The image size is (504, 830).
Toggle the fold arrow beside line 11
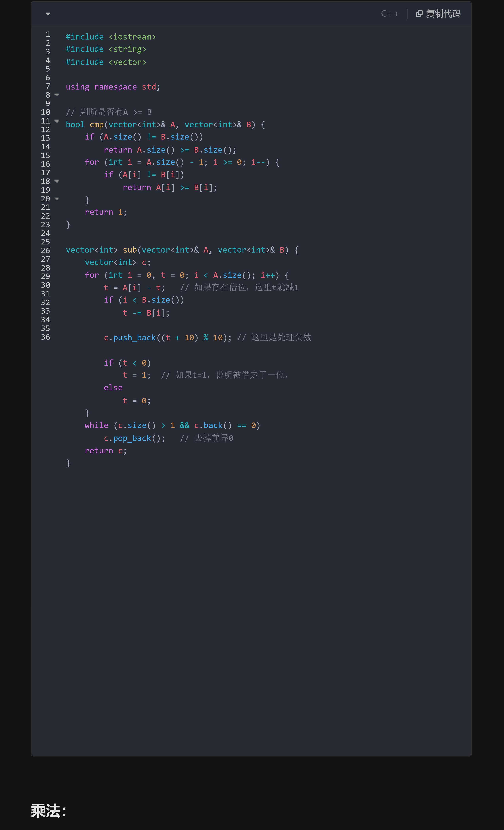(x=57, y=121)
